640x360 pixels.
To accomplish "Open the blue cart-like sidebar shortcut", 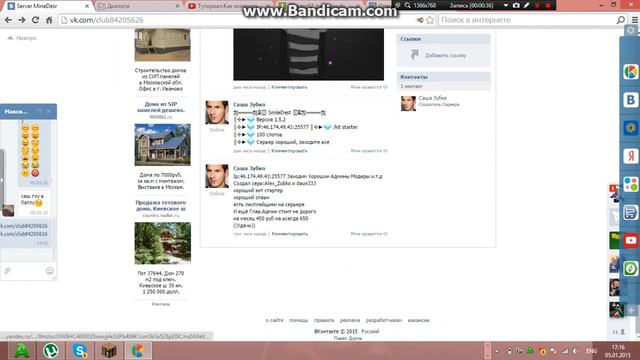I will 631,212.
